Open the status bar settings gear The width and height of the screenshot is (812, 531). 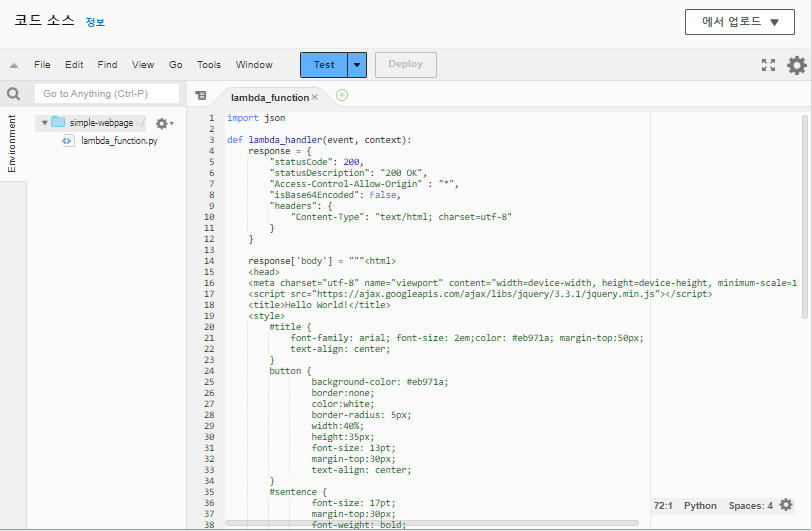pyautogui.click(x=786, y=505)
